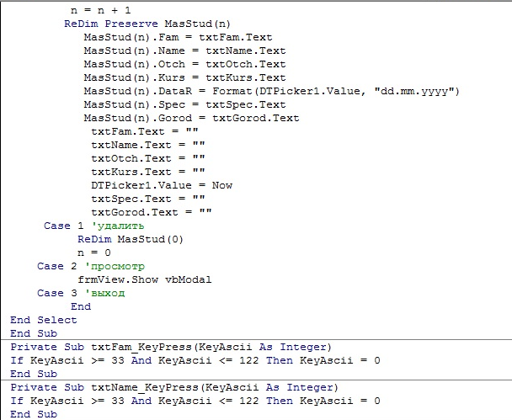The height and width of the screenshot is (420, 512).
Task: Click the 'txtGorod.Text = ""' line
Action: [152, 212]
